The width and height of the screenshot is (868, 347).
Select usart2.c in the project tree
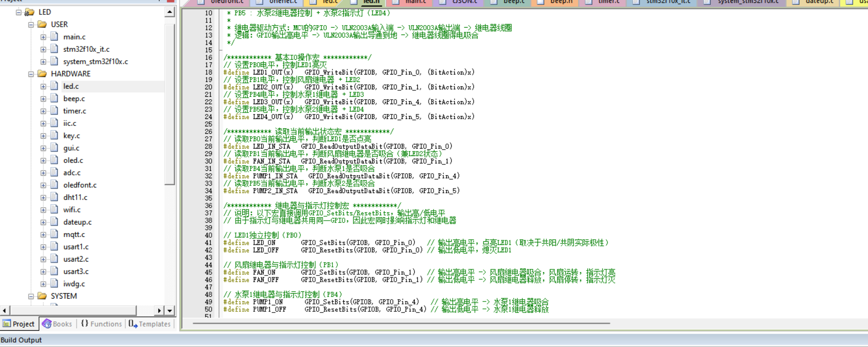75,259
